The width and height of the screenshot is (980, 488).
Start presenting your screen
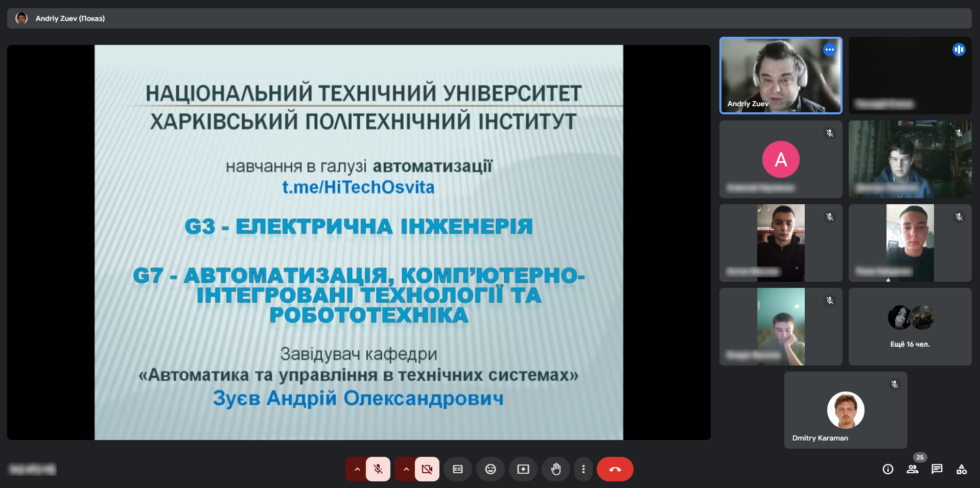tap(523, 469)
